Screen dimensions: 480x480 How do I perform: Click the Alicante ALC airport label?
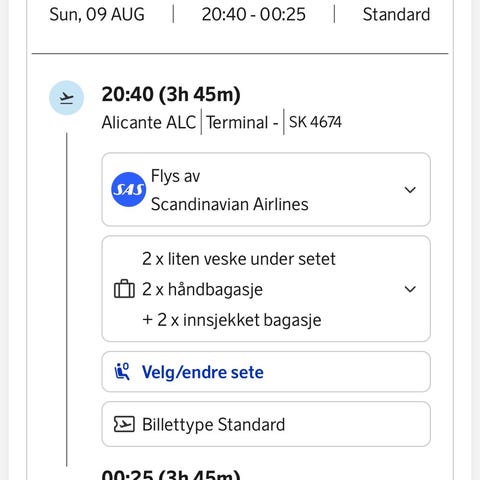pyautogui.click(x=149, y=122)
